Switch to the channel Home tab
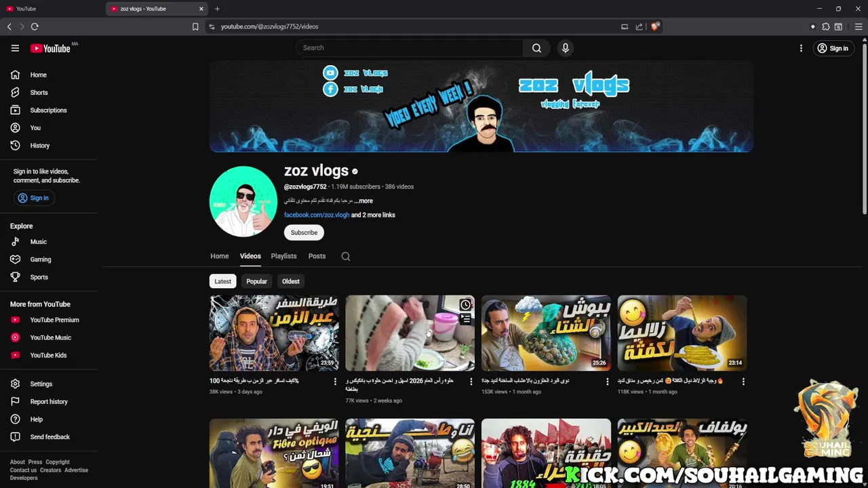This screenshot has height=488, width=868. coord(220,256)
